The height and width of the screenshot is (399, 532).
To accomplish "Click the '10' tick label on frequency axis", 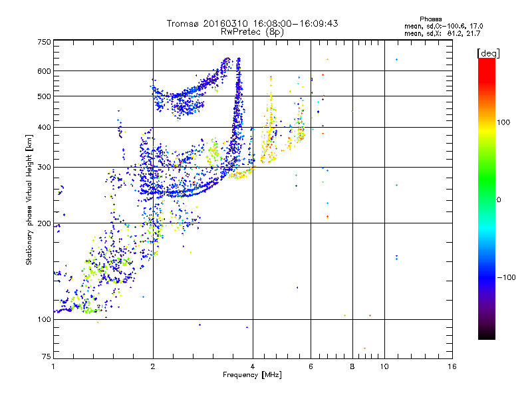I will (384, 366).
